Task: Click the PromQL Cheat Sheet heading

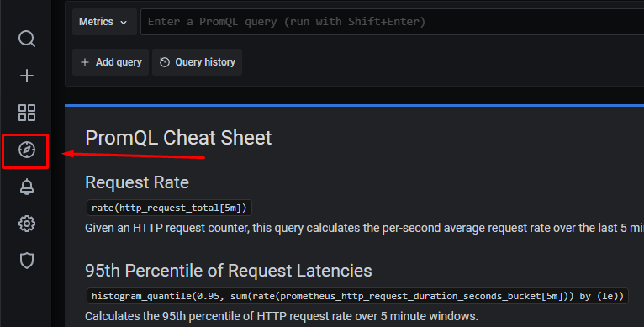Action: click(178, 138)
